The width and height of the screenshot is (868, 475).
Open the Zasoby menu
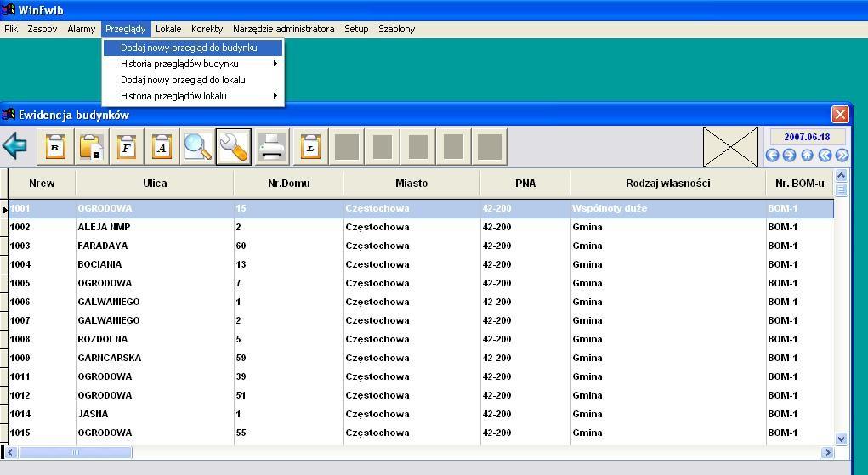click(x=42, y=29)
